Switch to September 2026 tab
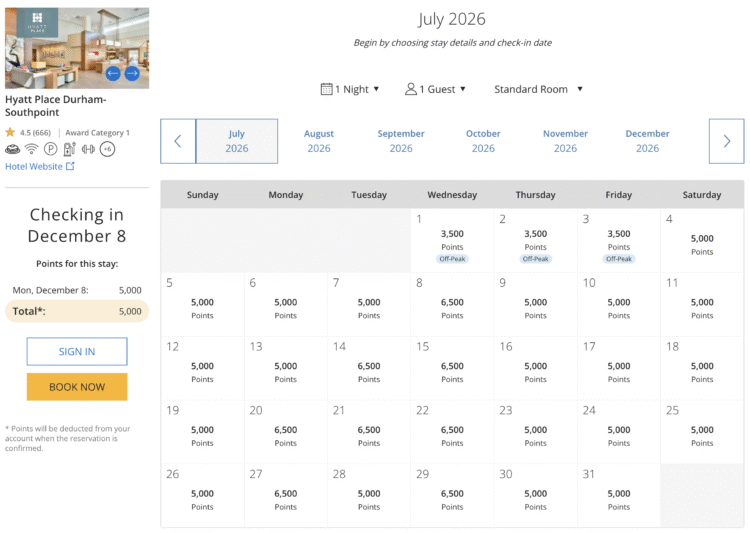This screenshot has height=533, width=750. coord(401,141)
